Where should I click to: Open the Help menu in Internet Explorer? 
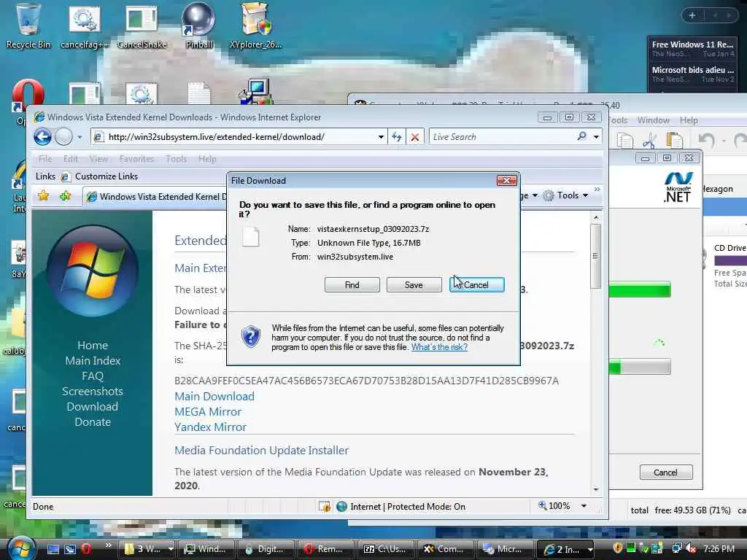(207, 159)
